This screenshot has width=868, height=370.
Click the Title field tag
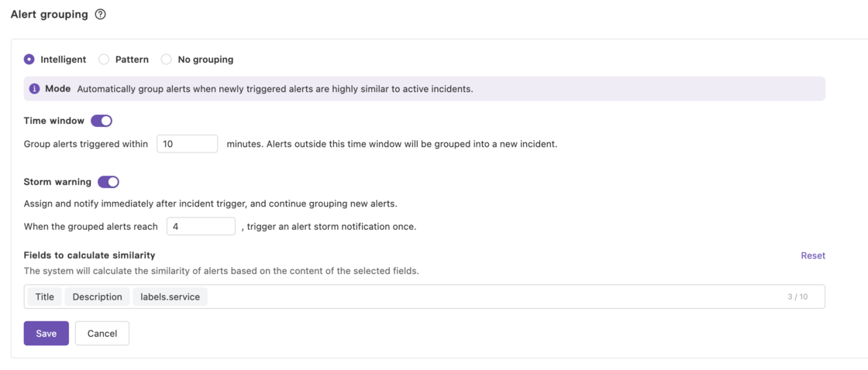(x=45, y=297)
